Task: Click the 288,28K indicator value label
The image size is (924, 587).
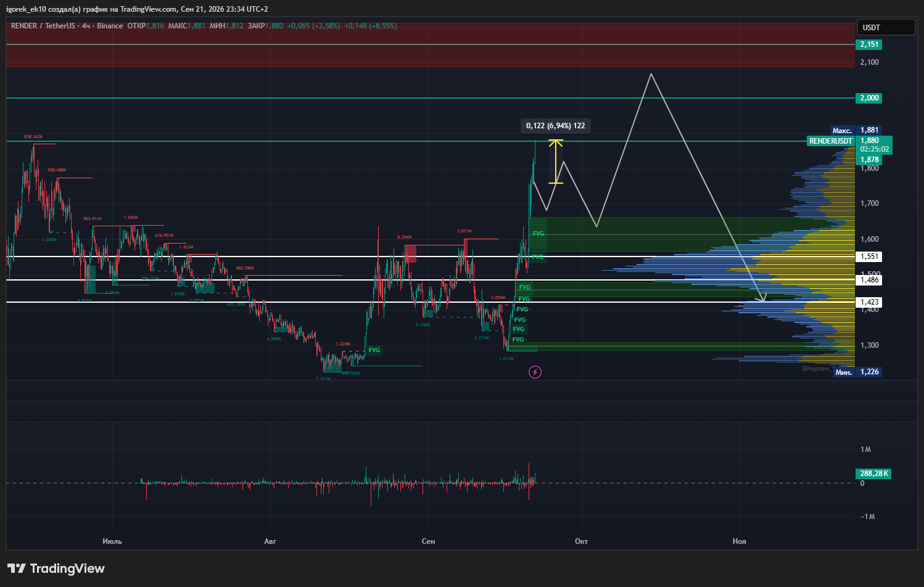Action: [x=873, y=474]
